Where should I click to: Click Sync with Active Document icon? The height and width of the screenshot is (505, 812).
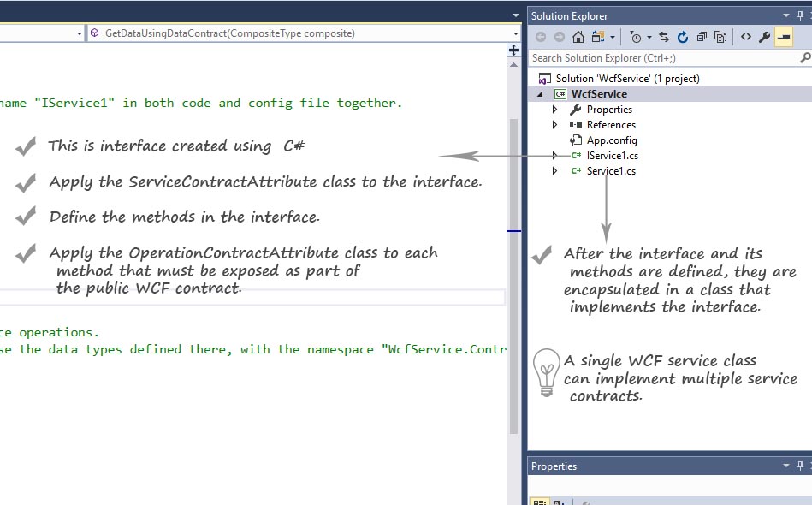(x=664, y=37)
